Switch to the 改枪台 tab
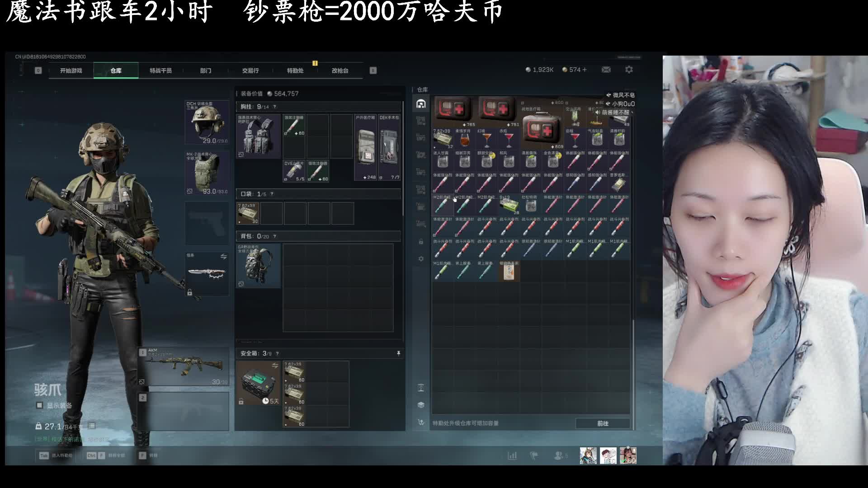 click(x=340, y=70)
